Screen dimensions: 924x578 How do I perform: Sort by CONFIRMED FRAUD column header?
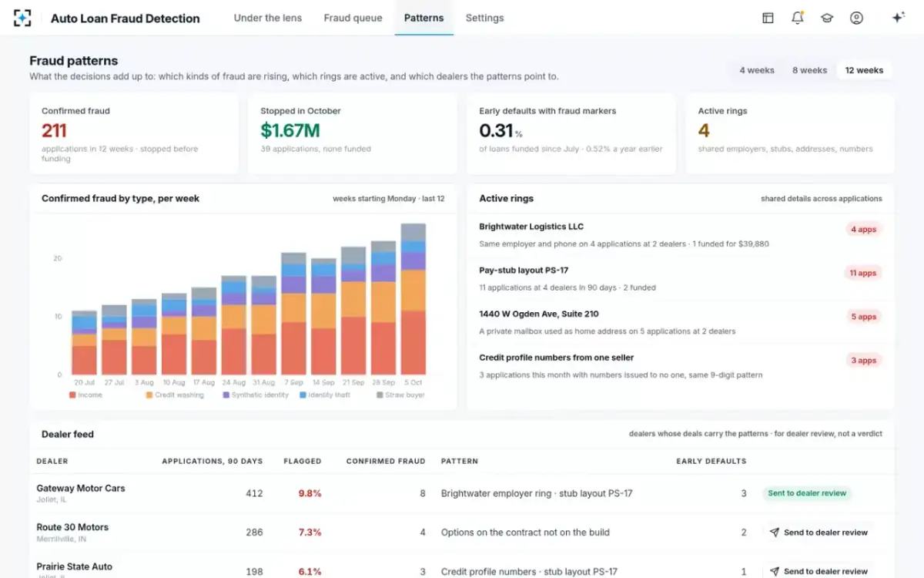point(386,461)
